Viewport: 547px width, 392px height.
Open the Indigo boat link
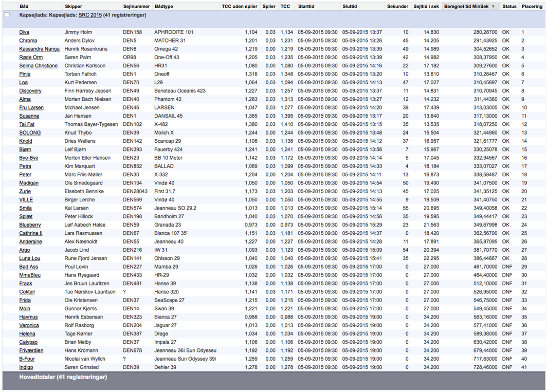(x=26, y=367)
